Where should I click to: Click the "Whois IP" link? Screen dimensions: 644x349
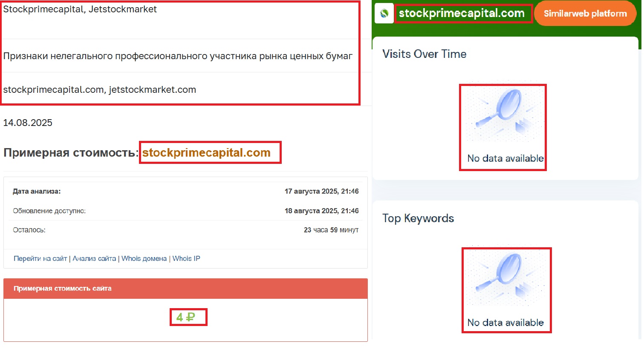(x=186, y=258)
